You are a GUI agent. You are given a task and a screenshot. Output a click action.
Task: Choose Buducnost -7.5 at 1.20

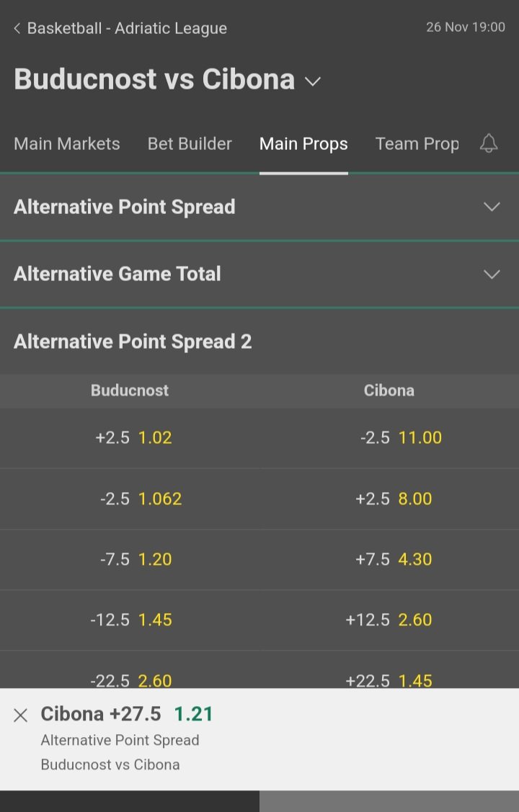(130, 560)
